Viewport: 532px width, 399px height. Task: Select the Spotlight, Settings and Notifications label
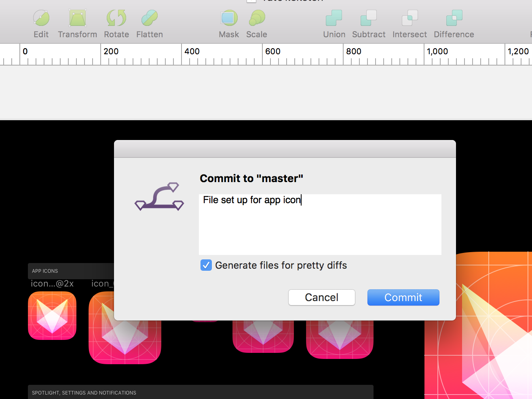tap(84, 393)
